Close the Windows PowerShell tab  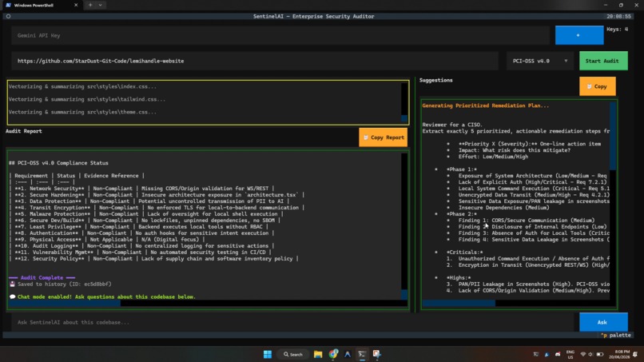coord(76,5)
